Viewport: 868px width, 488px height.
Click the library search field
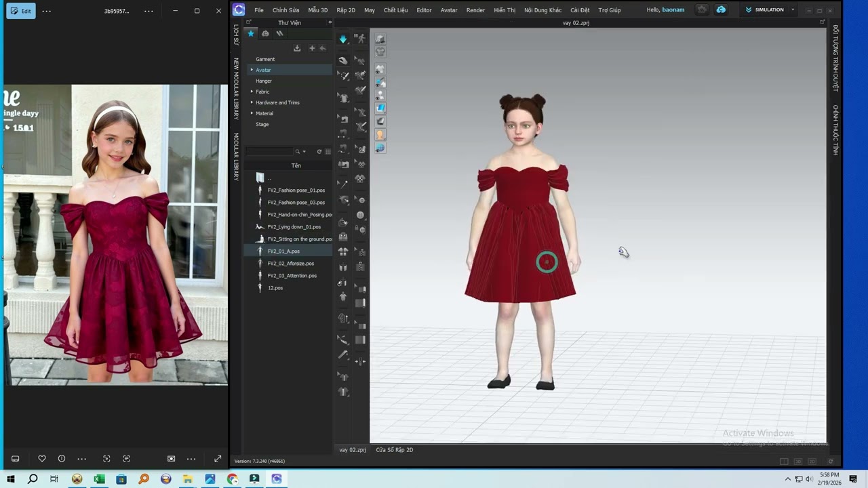point(269,152)
